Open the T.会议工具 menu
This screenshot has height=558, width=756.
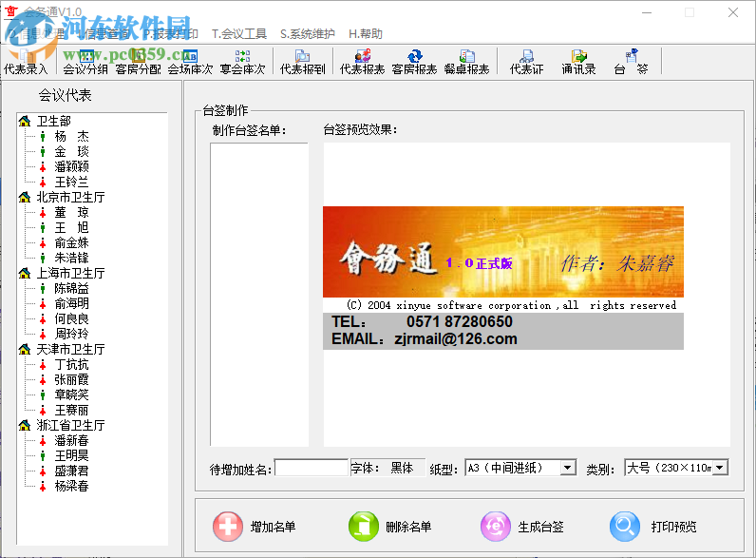point(239,34)
